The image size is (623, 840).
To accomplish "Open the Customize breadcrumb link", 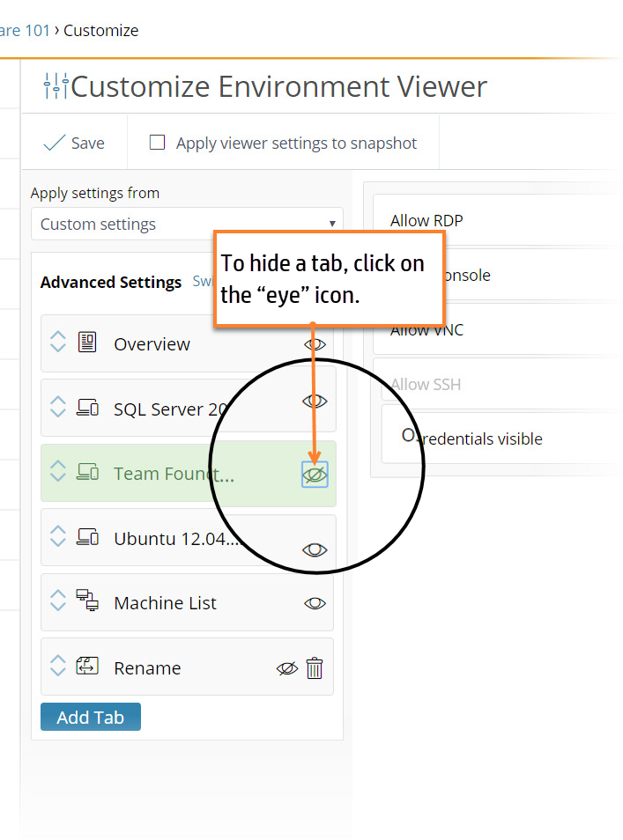I will [x=100, y=30].
